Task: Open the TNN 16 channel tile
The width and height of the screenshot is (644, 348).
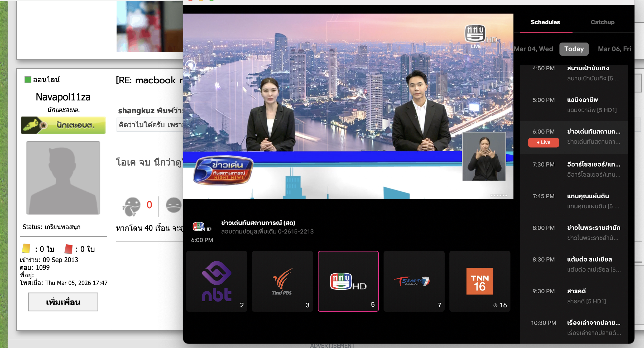Action: pyautogui.click(x=480, y=281)
